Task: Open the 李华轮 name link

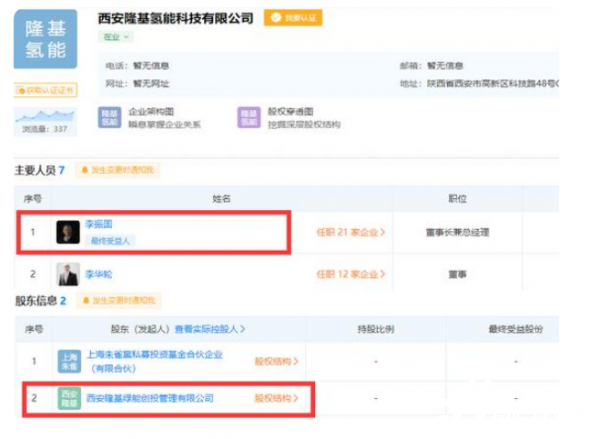Action: (99, 274)
